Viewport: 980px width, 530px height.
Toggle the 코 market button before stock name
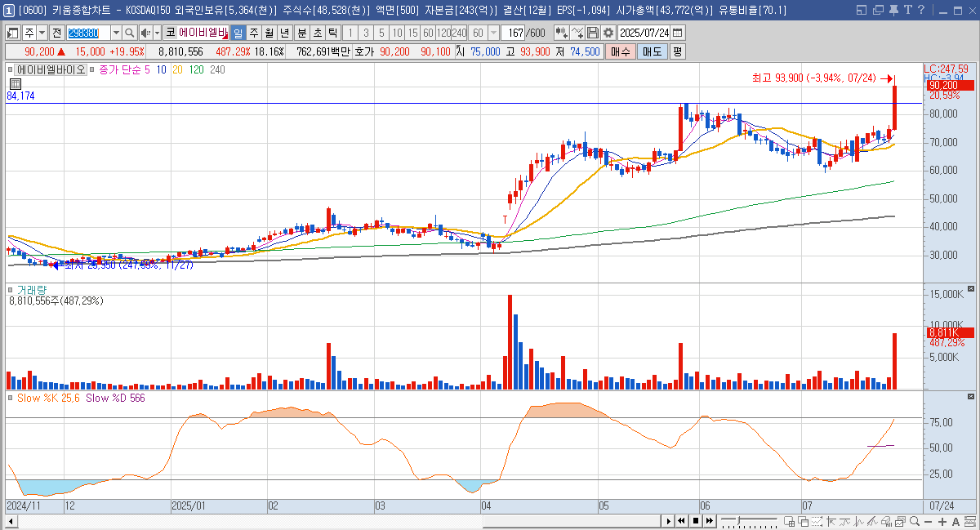(x=170, y=33)
